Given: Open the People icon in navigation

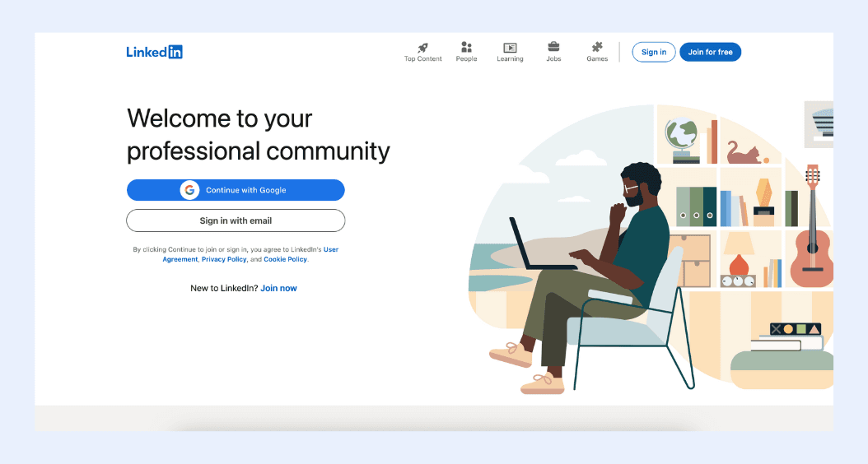Looking at the screenshot, I should pyautogui.click(x=467, y=48).
